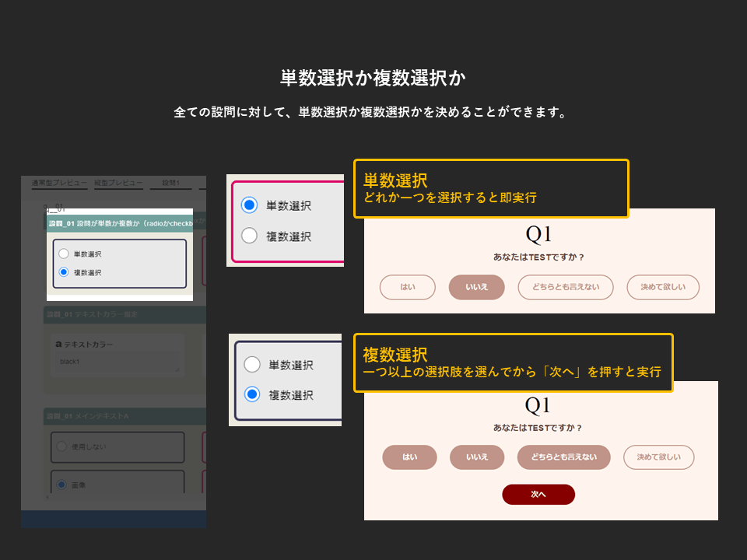Click the テキストカラー field containing black1
Image resolution: width=747 pixels, height=560 pixels.
[117, 362]
